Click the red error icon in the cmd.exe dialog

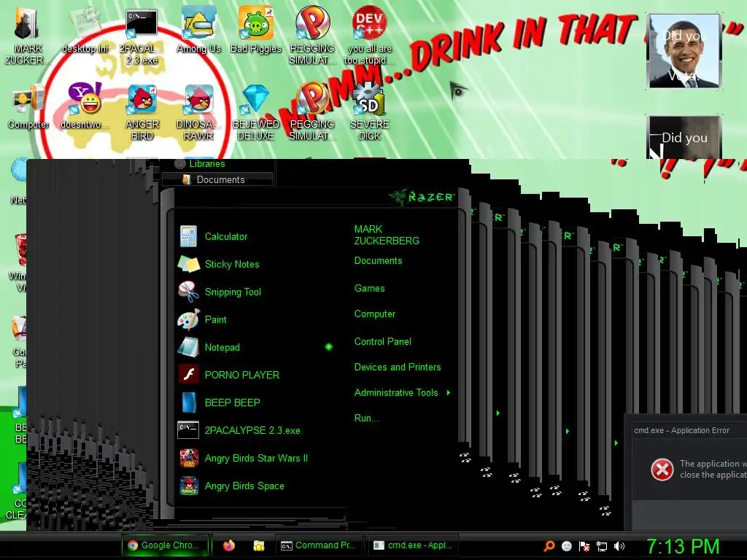662,470
